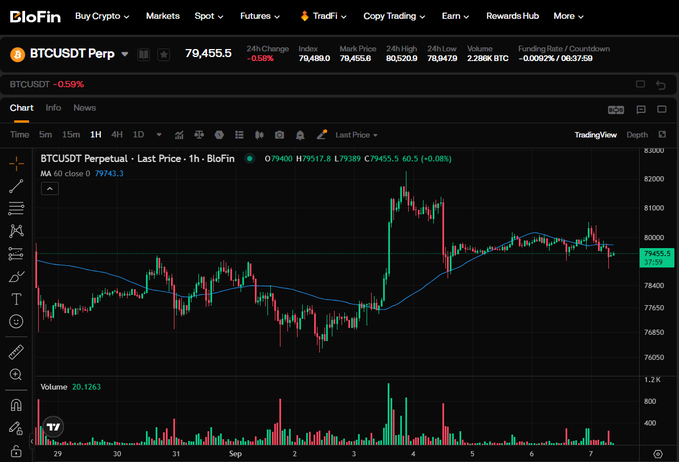
Task: Click the TradingView logo on chart
Action: click(53, 427)
